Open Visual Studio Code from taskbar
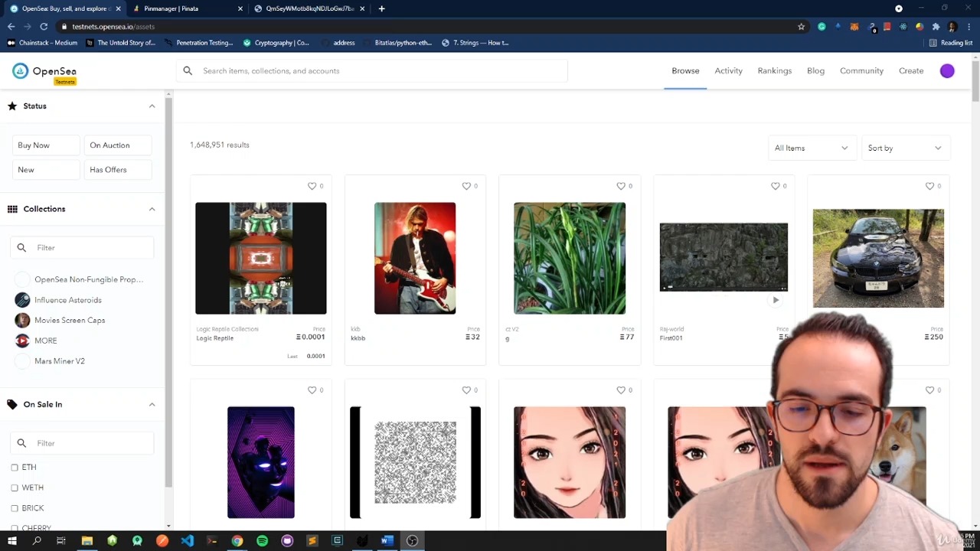The width and height of the screenshot is (980, 551). [x=188, y=541]
